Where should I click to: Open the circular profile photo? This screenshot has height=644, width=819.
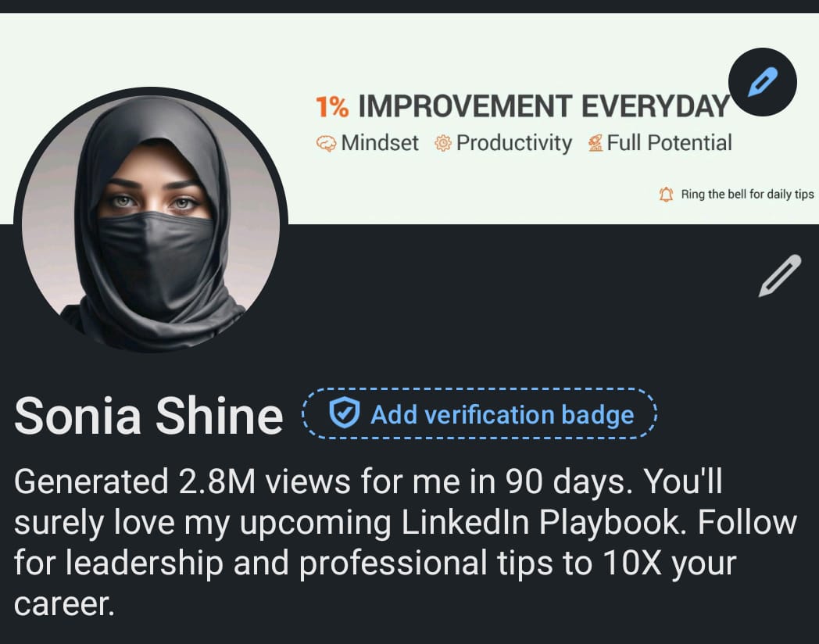(x=151, y=220)
